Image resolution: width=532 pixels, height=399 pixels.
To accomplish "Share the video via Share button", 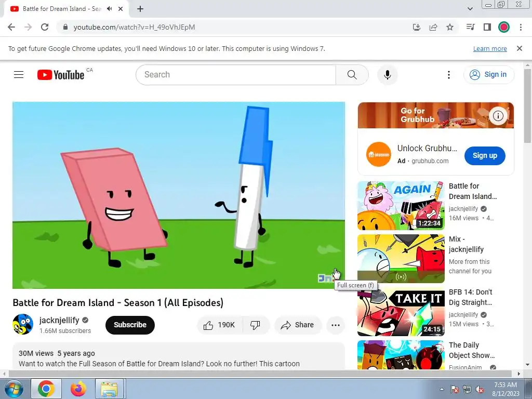I will (x=298, y=325).
